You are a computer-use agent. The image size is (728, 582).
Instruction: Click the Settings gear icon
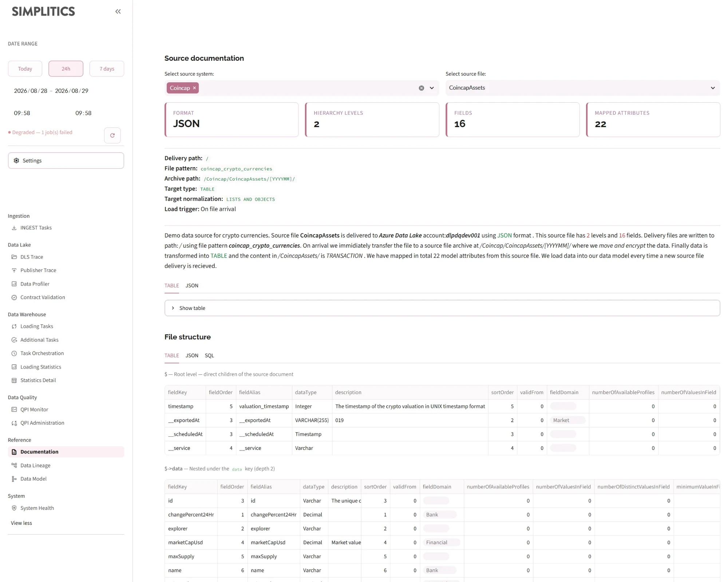coord(16,161)
